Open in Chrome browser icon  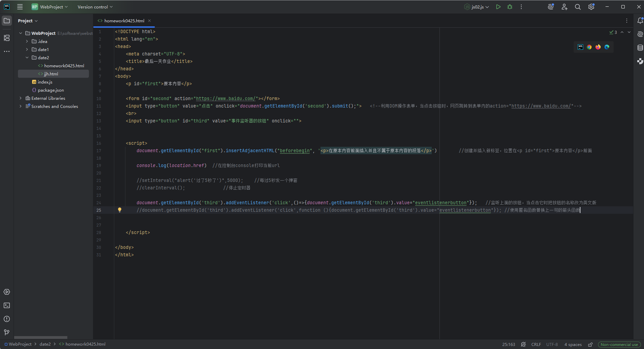click(589, 47)
